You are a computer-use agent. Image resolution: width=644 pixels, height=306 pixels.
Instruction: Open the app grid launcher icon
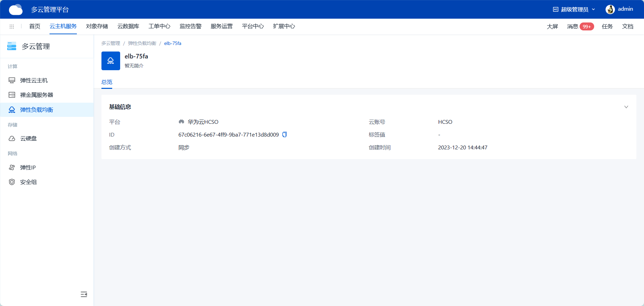[12, 26]
